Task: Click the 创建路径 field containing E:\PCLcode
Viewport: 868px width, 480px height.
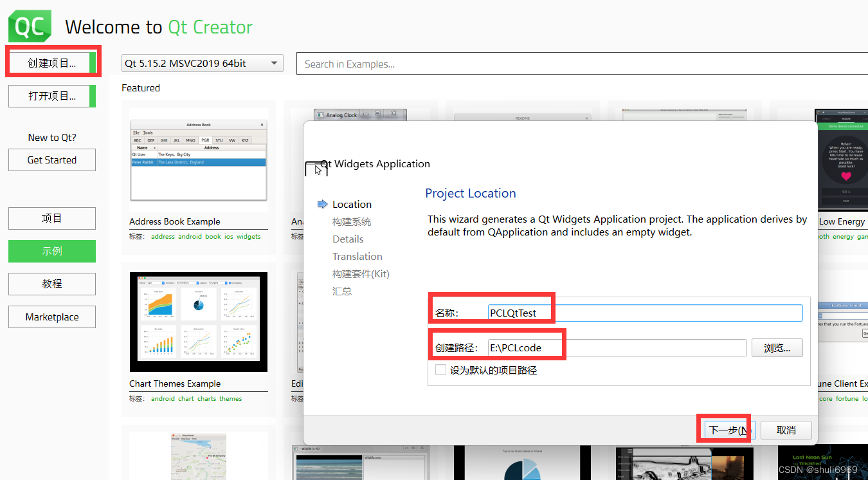Action: point(617,347)
